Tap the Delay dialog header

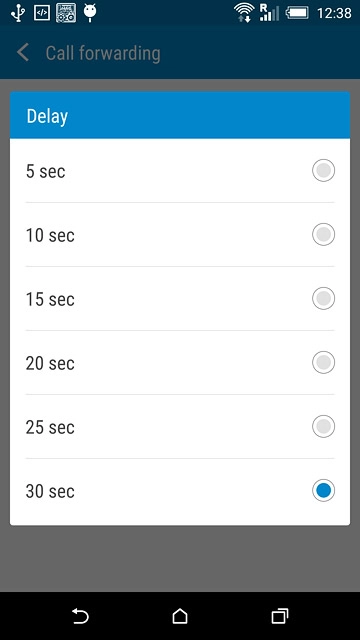(x=180, y=116)
